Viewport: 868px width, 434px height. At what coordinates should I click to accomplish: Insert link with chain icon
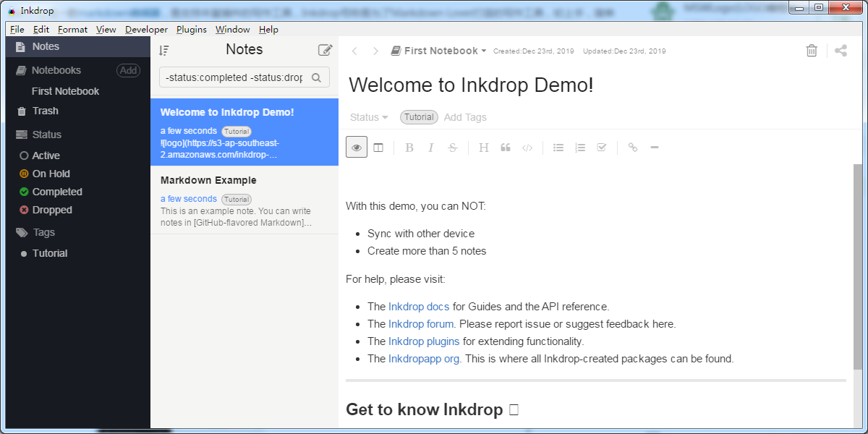pyautogui.click(x=633, y=148)
